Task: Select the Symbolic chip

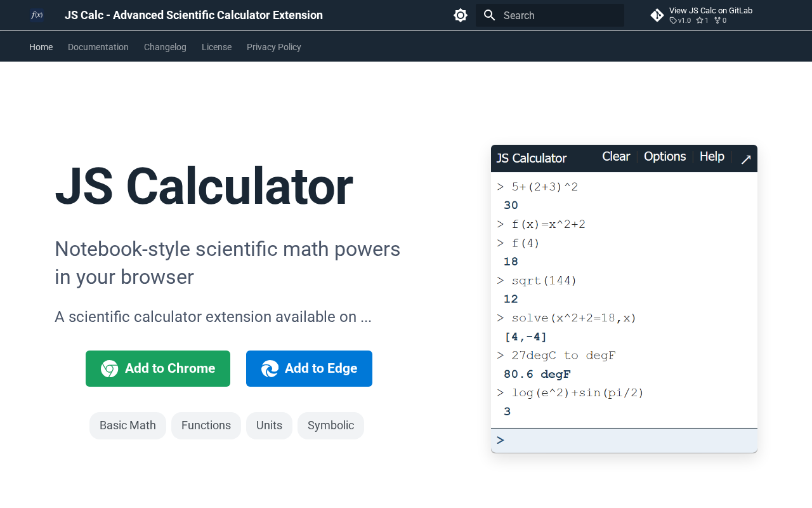Action: pos(331,425)
